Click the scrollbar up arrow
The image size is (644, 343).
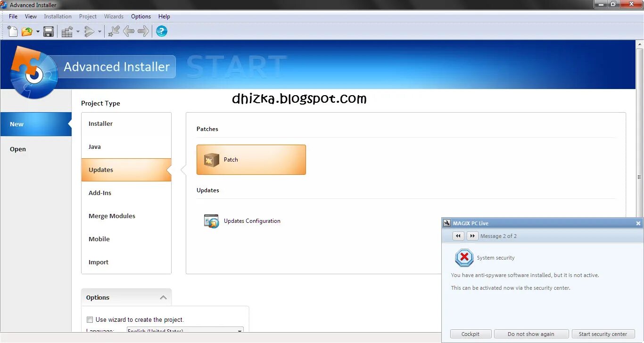[x=640, y=44]
